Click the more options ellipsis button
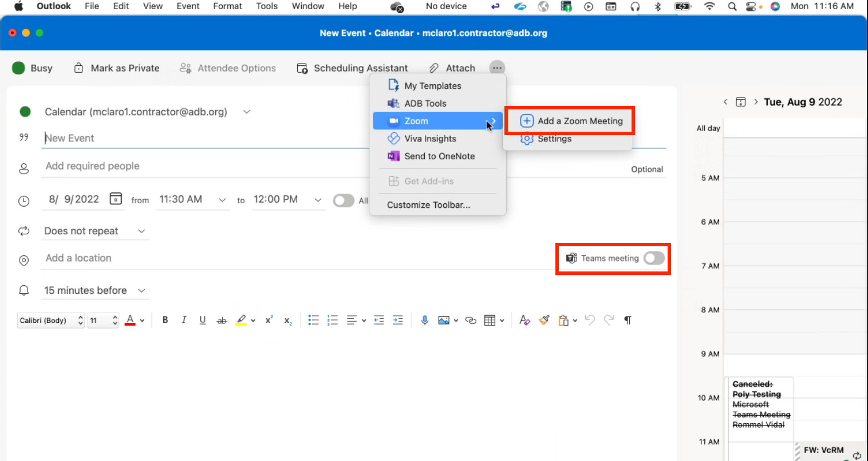The width and height of the screenshot is (868, 461). [x=497, y=68]
